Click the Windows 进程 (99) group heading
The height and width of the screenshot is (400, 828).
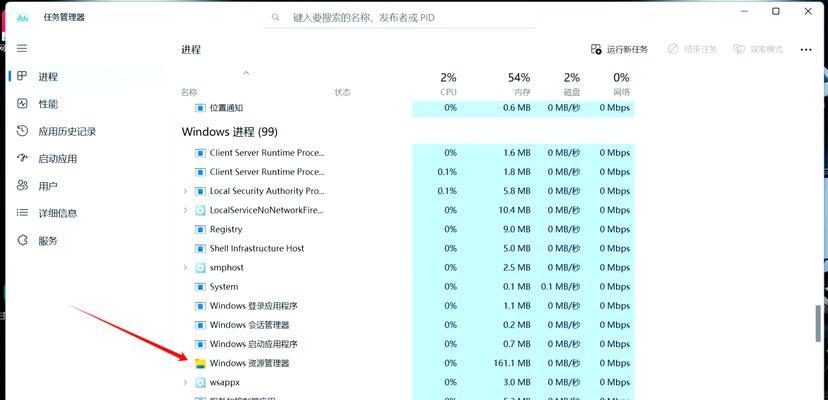point(230,132)
